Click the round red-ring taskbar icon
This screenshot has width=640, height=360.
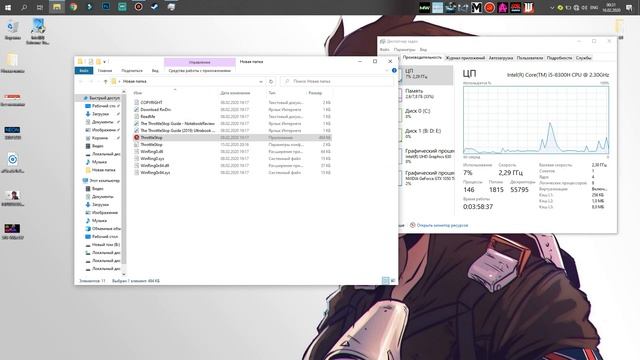(138, 7)
